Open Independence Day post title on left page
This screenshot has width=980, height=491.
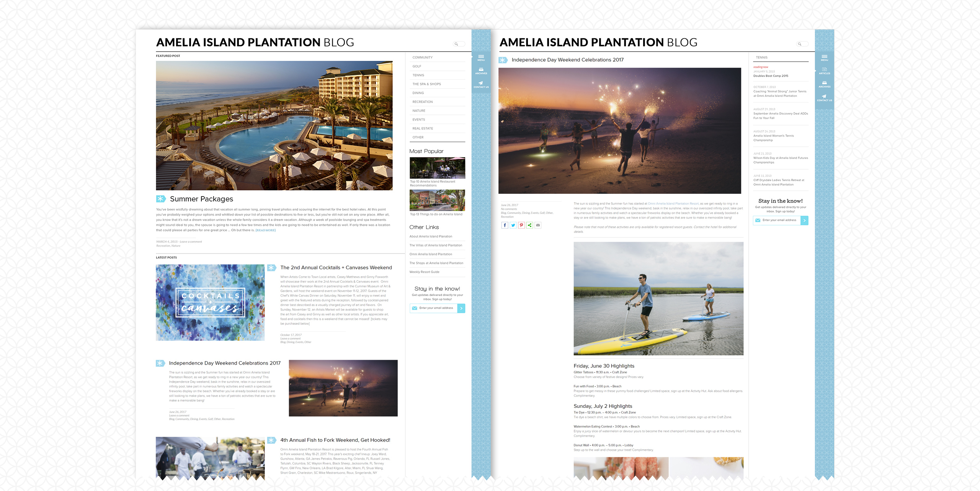[x=225, y=363]
